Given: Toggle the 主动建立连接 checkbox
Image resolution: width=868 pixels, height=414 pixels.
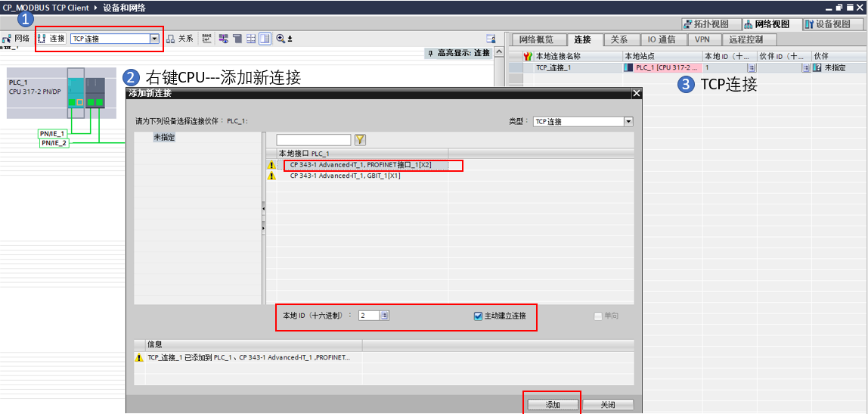Looking at the screenshot, I should point(479,316).
